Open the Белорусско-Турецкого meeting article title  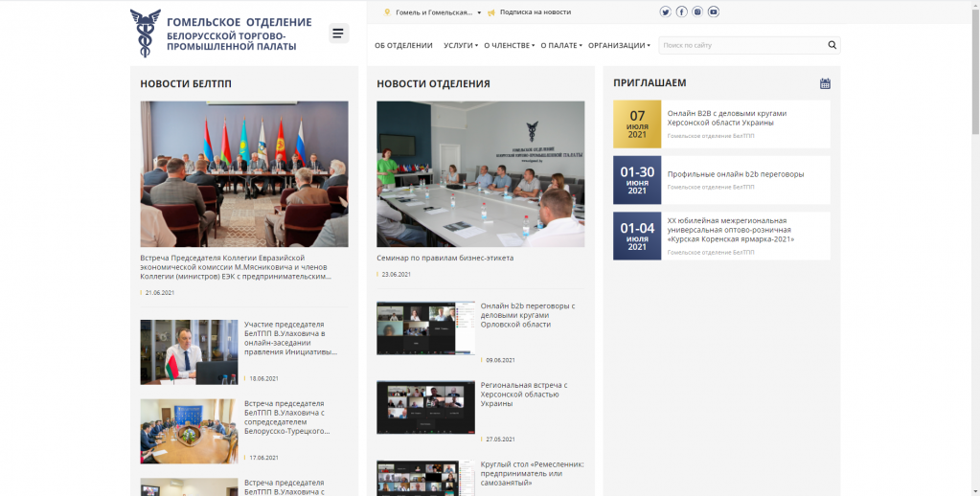(287, 417)
